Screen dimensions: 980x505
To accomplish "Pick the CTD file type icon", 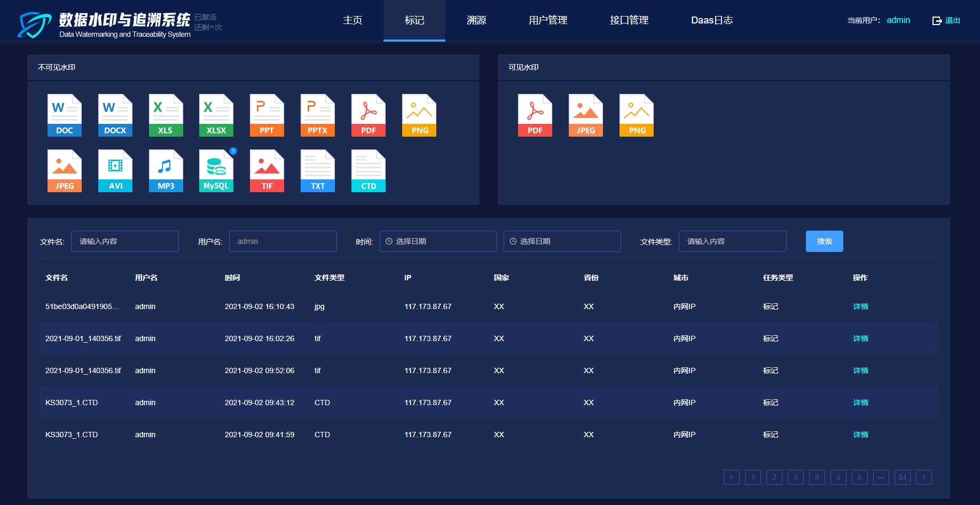I will 368,171.
